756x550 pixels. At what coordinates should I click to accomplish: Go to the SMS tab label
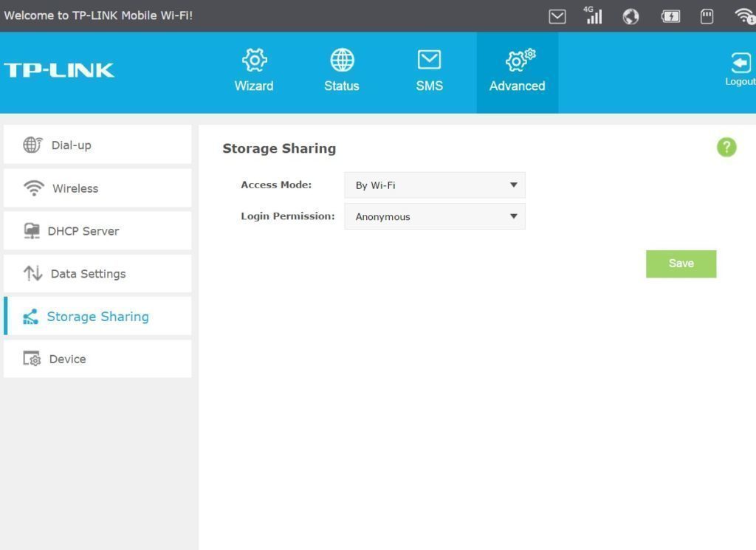(x=429, y=86)
